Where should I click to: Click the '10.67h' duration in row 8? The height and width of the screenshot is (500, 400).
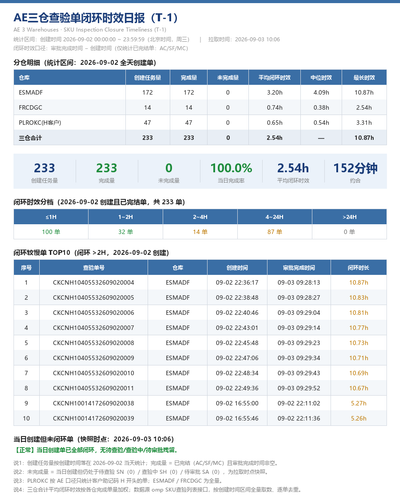(359, 388)
